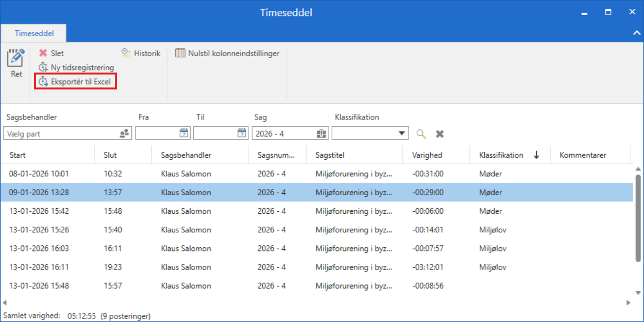
Task: Open Historik via its clock icon
Action: (x=125, y=53)
